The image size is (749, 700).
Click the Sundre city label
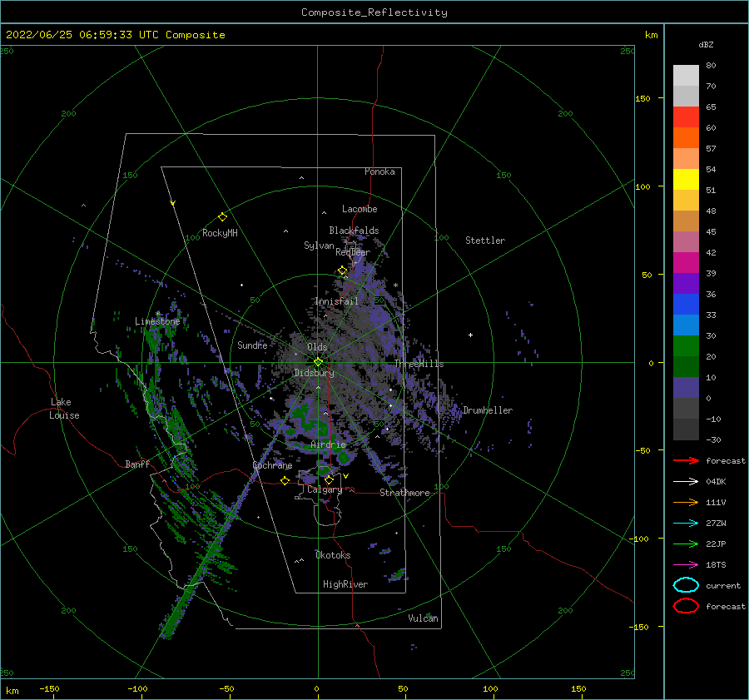(252, 345)
